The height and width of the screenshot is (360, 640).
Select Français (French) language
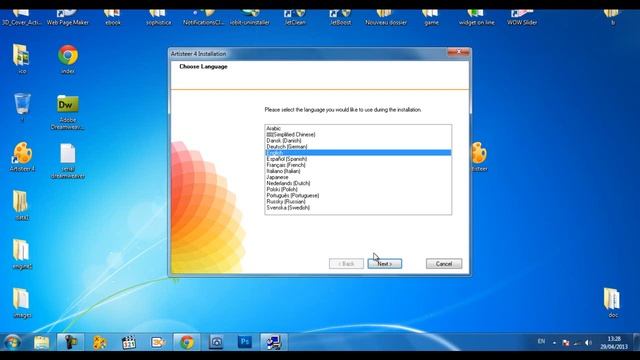[x=358, y=165]
